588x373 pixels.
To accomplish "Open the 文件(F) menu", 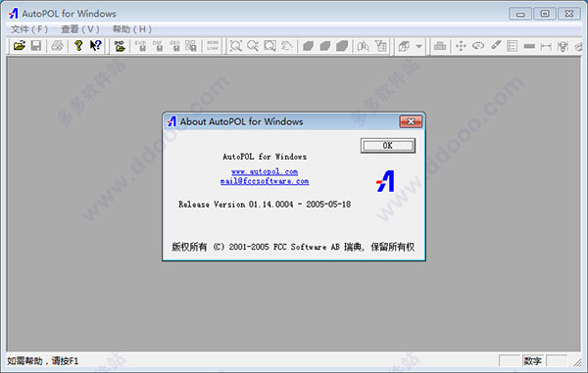I will coord(29,29).
